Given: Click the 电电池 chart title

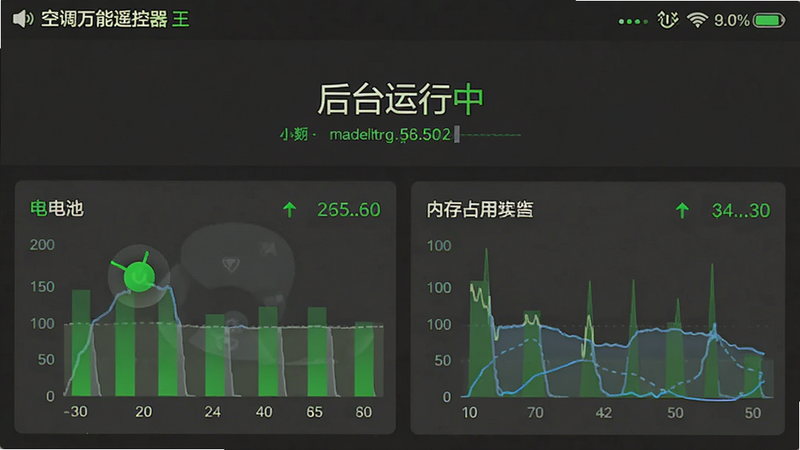Looking at the screenshot, I should 57,208.
